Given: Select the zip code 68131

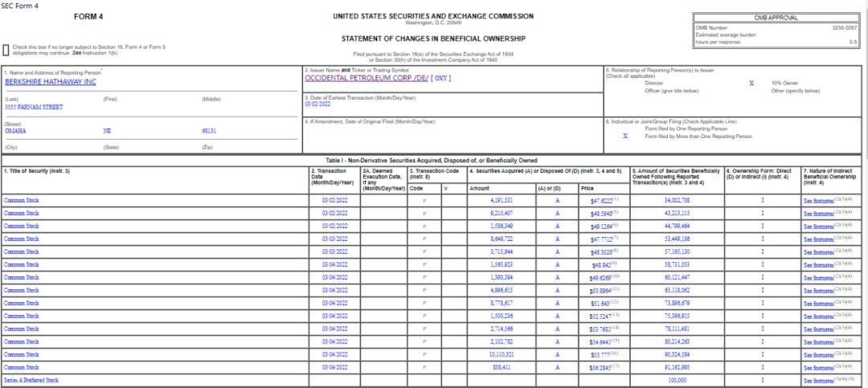Looking at the screenshot, I should pos(209,131).
